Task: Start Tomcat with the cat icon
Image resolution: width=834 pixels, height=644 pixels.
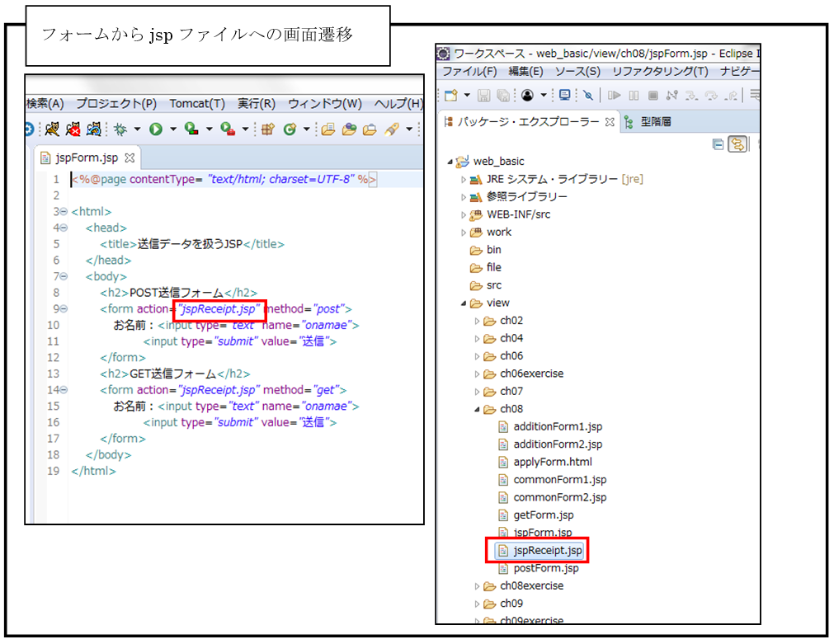Action: 53,129
